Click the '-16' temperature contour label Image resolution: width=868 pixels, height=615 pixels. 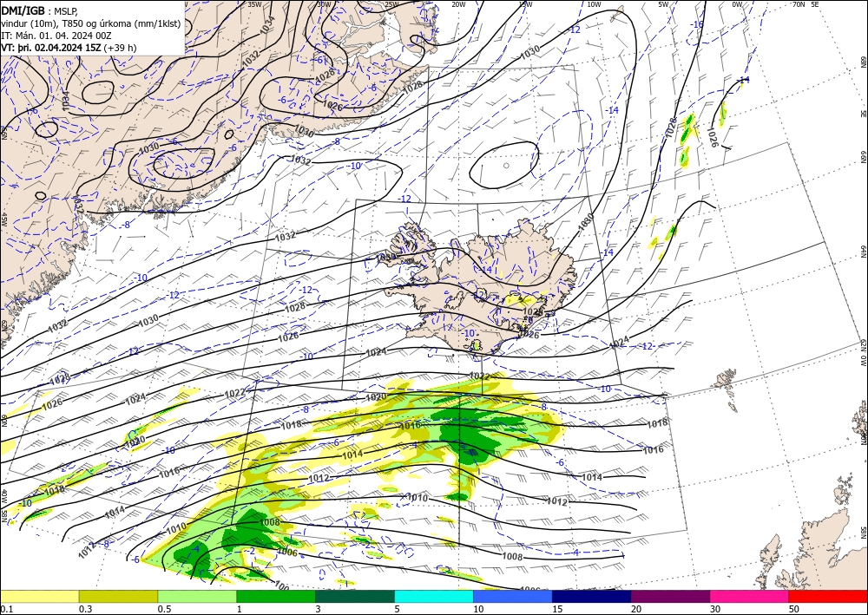coord(698,24)
